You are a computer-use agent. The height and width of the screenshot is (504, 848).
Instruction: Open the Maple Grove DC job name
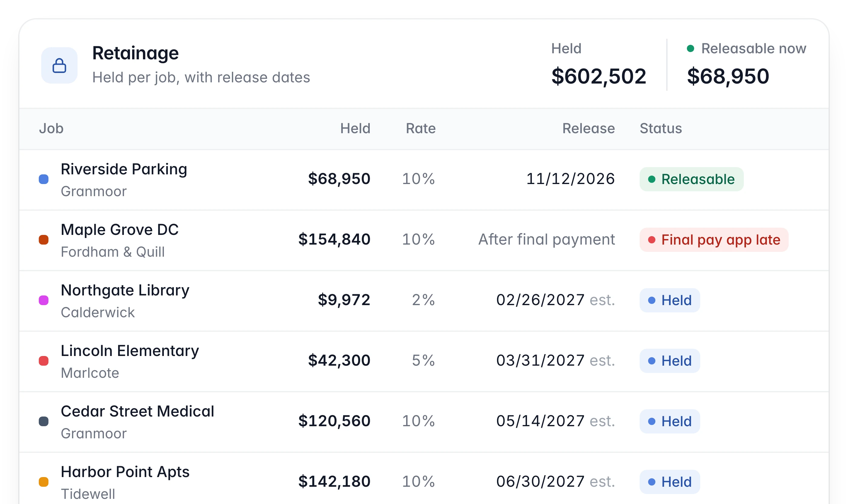(120, 229)
